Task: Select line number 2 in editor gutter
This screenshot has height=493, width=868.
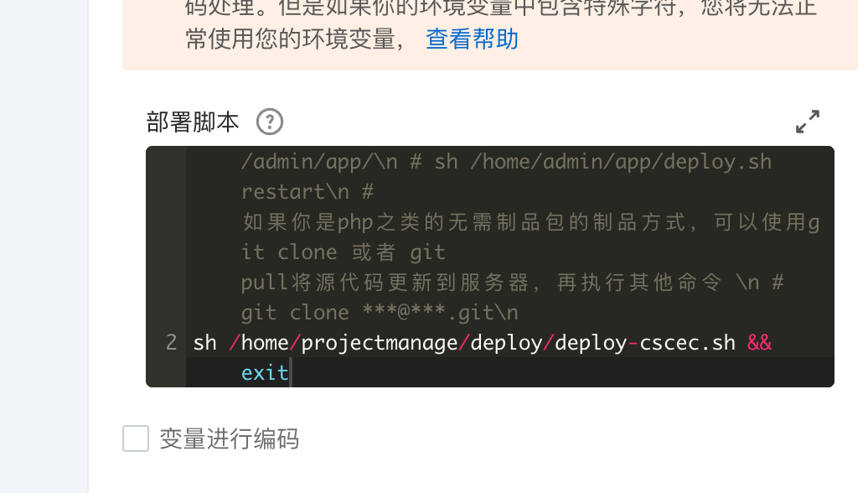Action: 171,342
